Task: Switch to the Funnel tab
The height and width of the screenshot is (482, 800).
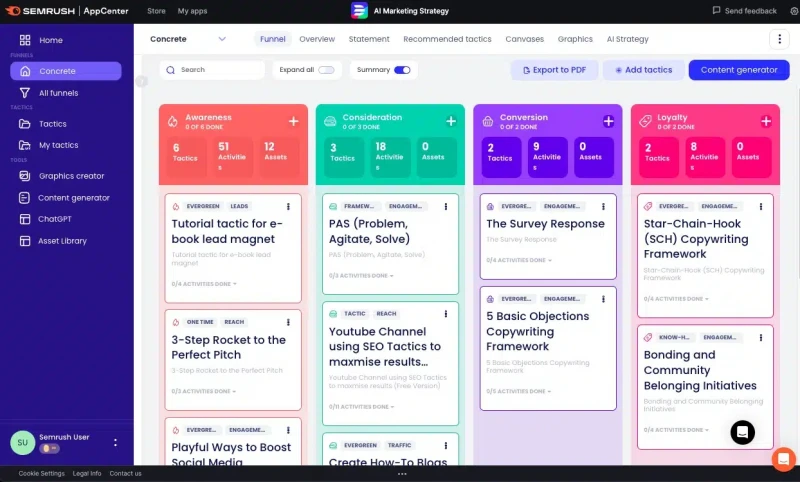Action: click(272, 39)
